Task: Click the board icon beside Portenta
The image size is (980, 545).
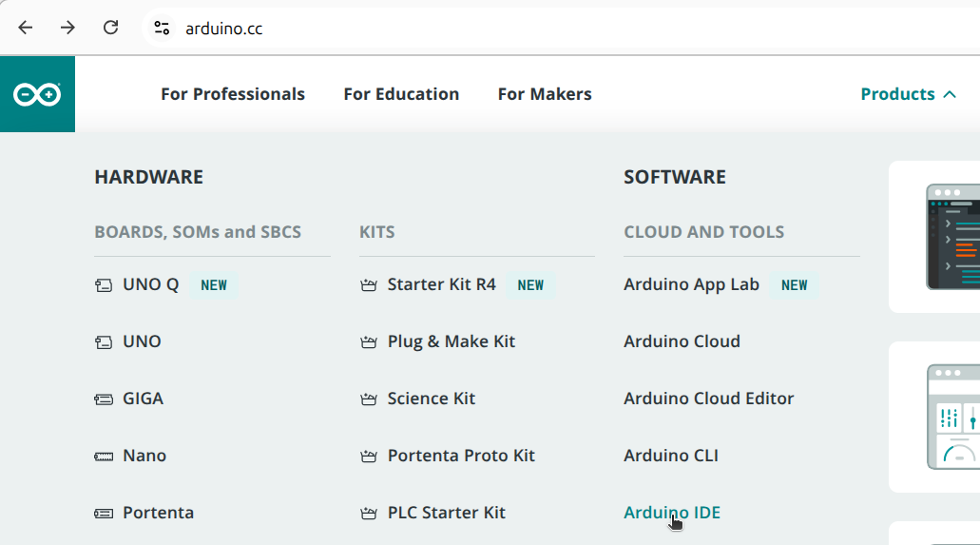Action: point(104,514)
